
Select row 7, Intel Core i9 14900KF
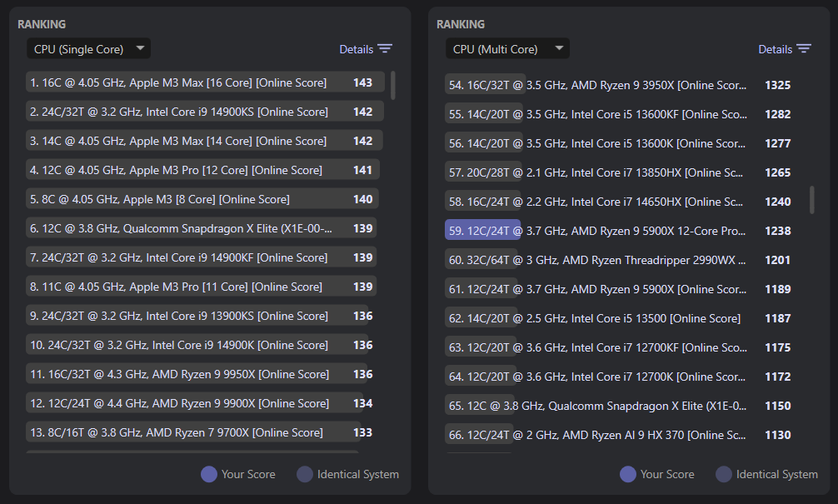tap(205, 257)
